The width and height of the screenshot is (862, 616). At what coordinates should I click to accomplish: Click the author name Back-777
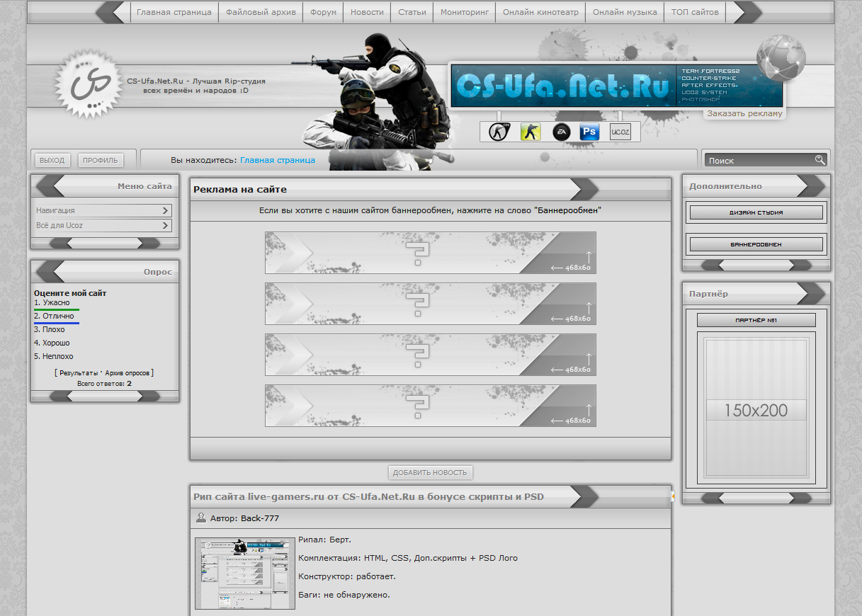click(260, 518)
